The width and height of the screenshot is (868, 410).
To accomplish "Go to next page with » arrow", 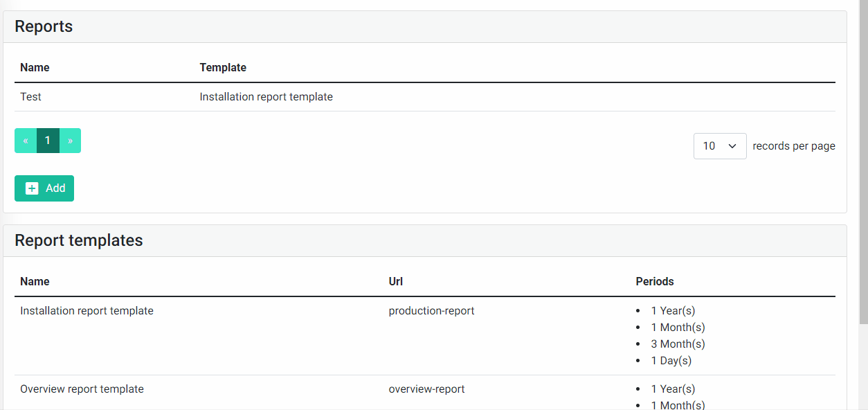I will 70,141.
